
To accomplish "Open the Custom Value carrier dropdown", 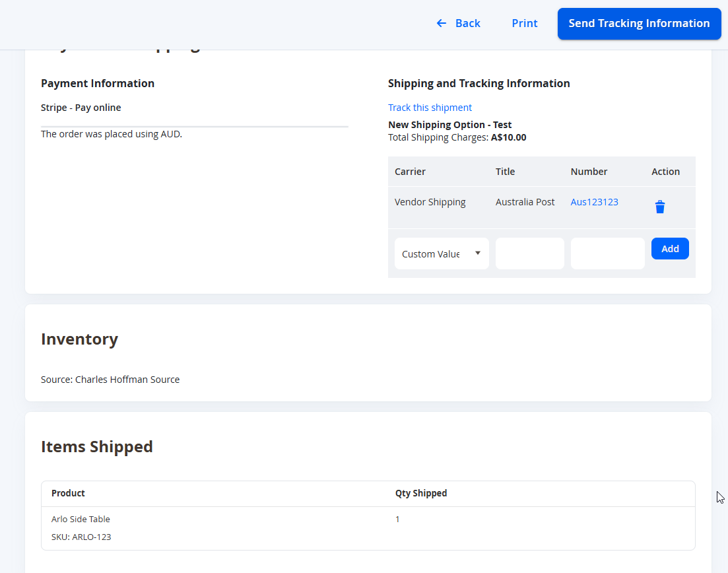I will coord(442,253).
